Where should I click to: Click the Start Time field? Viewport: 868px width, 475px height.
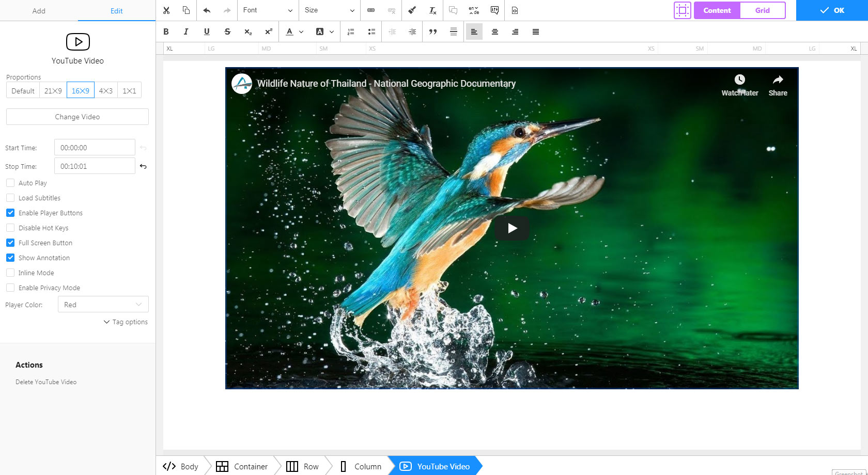pos(95,147)
